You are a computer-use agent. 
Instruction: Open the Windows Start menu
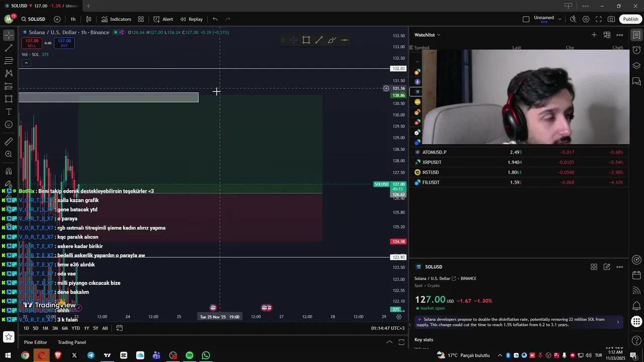tap(8, 355)
